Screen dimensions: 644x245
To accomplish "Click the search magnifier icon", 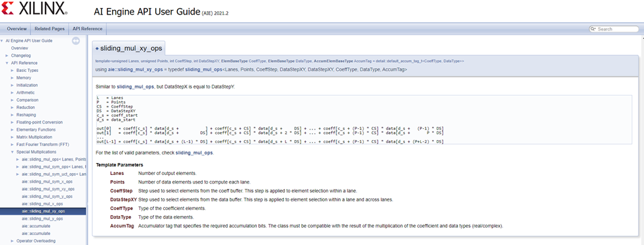I will pyautogui.click(x=593, y=29).
